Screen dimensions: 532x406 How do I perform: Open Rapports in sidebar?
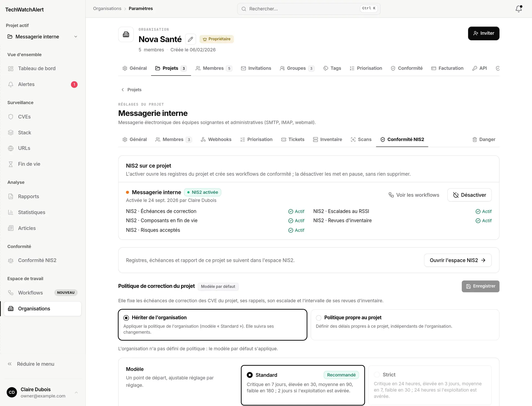[43, 196]
